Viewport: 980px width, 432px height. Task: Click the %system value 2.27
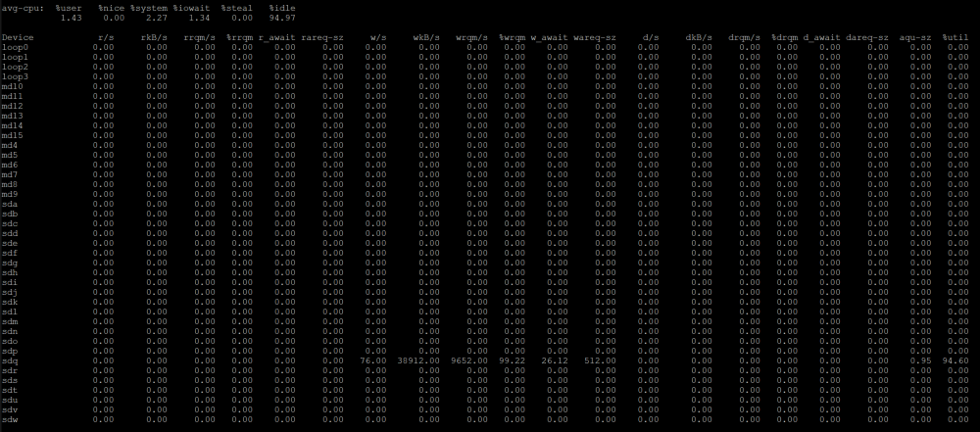(156, 18)
